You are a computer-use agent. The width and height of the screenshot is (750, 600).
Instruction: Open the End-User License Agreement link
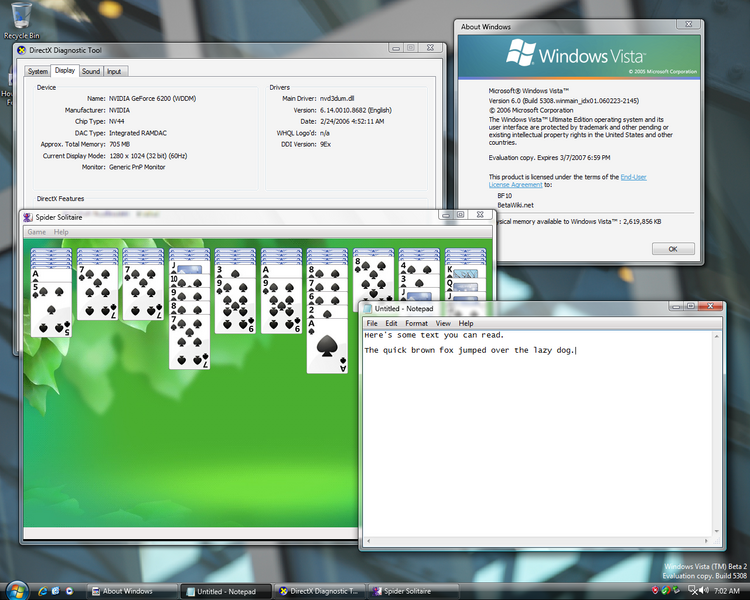(x=566, y=181)
